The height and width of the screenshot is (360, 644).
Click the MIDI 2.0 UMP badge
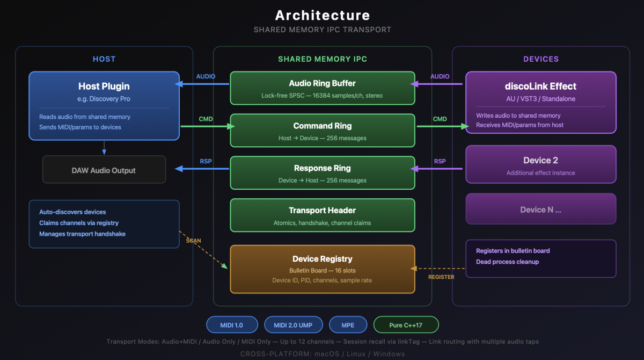click(x=292, y=325)
